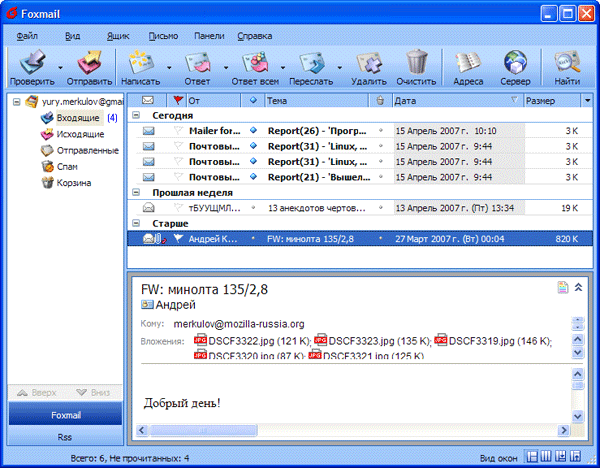Screen dimensions: 600x468
Task: Open the Ящик menu
Action: (x=118, y=36)
